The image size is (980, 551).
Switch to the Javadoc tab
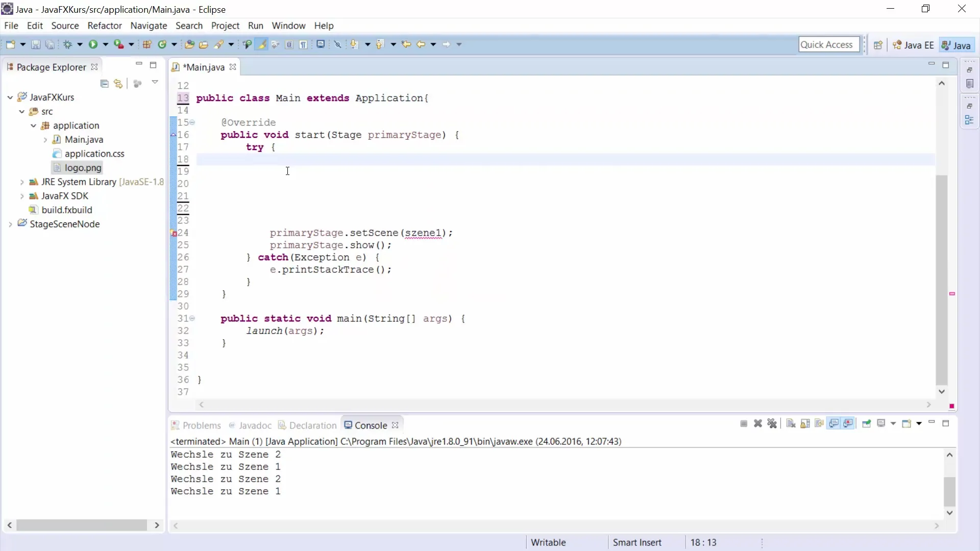coord(250,425)
